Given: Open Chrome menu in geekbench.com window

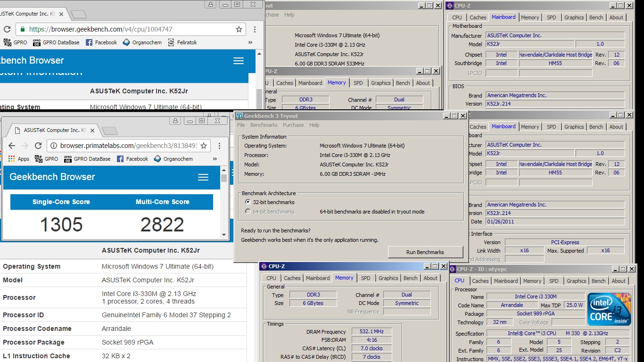Looking at the screenshot, I should coord(255,29).
